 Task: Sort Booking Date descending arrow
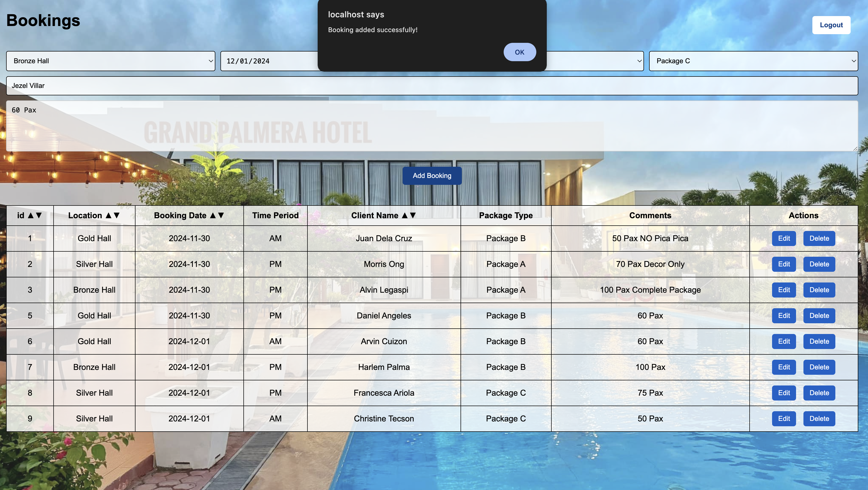(221, 215)
